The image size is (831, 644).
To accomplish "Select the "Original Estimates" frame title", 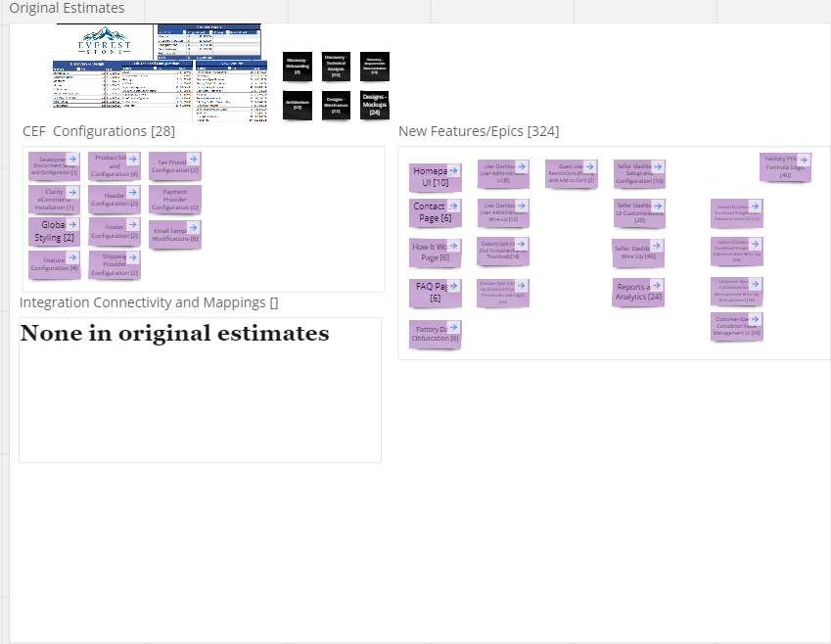I will (67, 8).
